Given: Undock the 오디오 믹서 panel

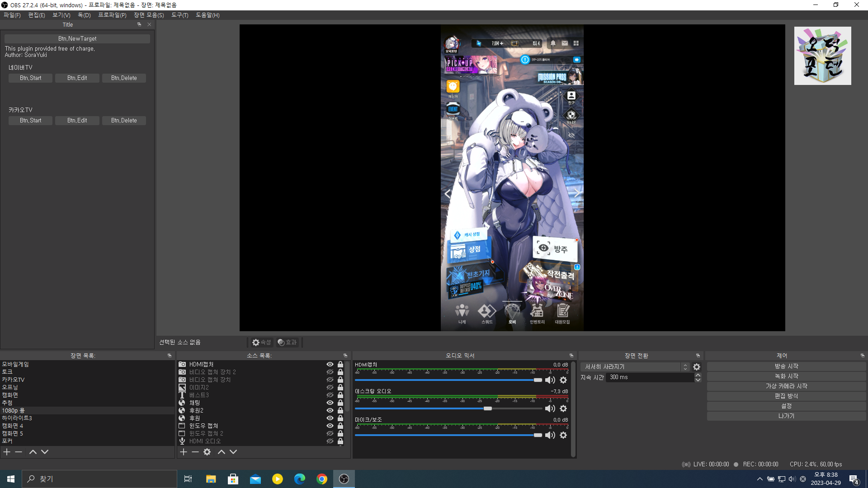Looking at the screenshot, I should 571,356.
